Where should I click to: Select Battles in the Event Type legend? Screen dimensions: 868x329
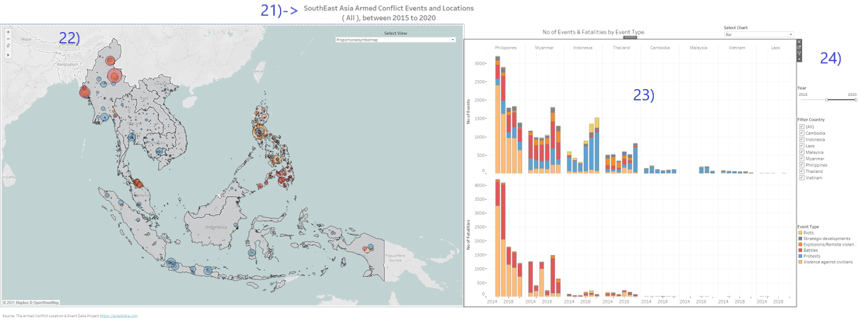coord(810,250)
